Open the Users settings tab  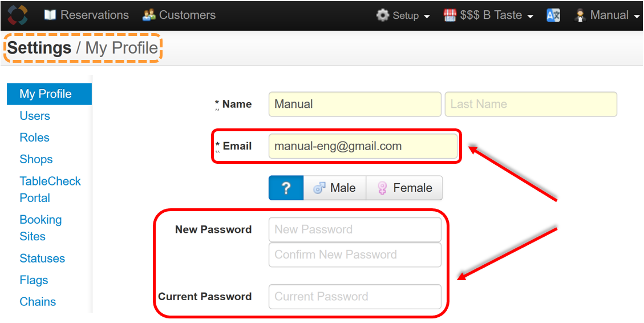pos(35,116)
